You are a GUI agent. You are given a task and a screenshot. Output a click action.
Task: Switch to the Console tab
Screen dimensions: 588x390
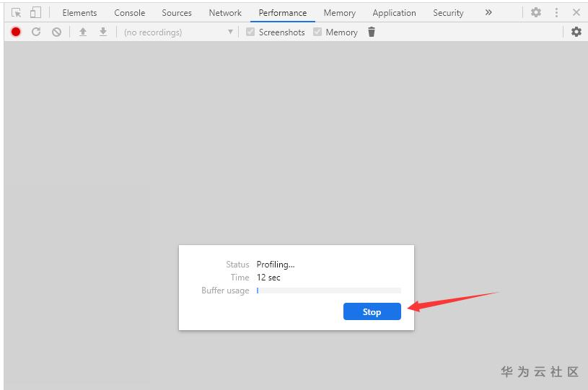point(129,13)
